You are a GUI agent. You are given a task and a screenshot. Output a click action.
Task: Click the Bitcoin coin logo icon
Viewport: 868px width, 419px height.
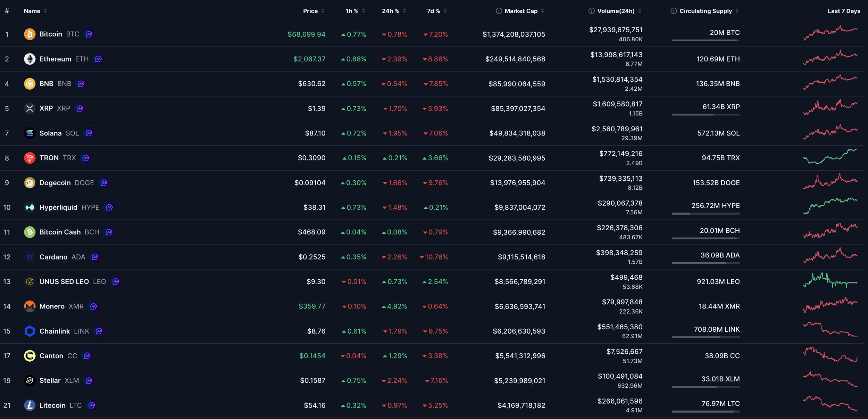30,34
